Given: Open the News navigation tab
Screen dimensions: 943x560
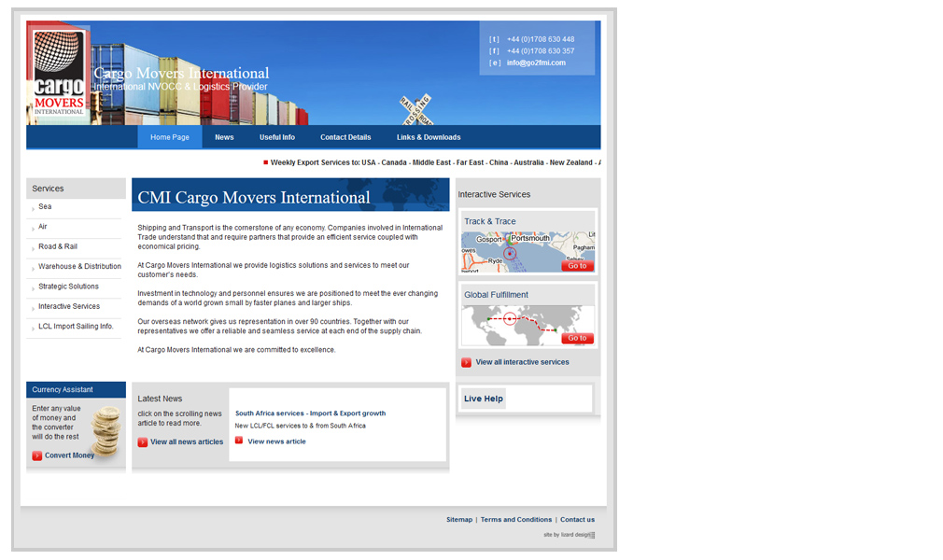Looking at the screenshot, I should click(x=224, y=137).
